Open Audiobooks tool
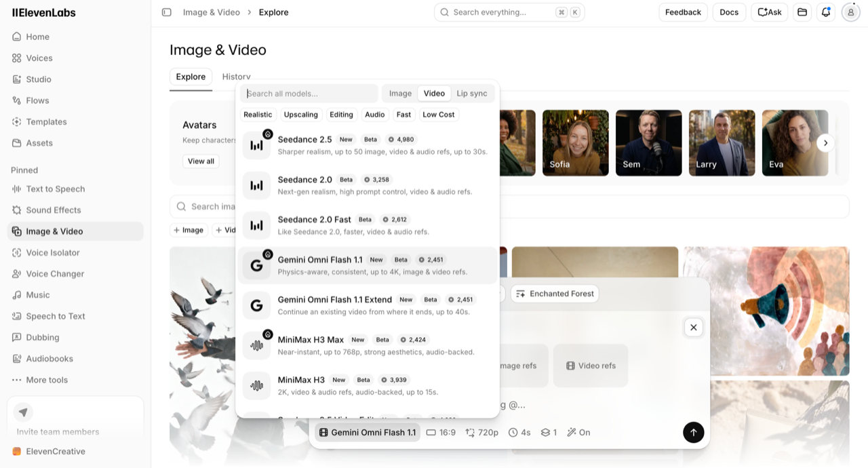This screenshot has width=868, height=468. 75,359
